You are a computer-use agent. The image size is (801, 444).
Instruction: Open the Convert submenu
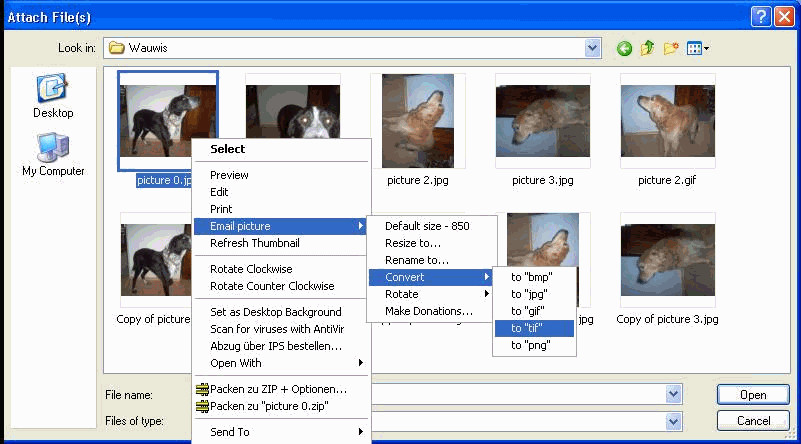[x=431, y=277]
